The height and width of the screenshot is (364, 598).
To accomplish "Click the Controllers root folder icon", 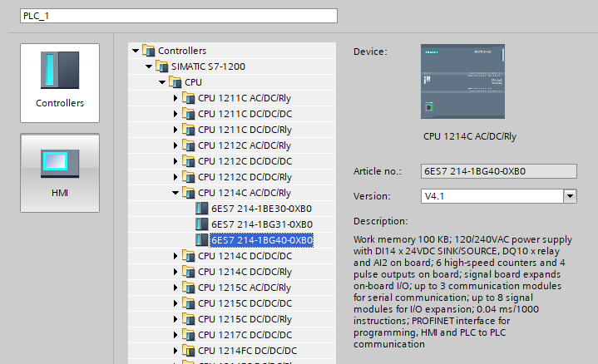I will pos(148,51).
